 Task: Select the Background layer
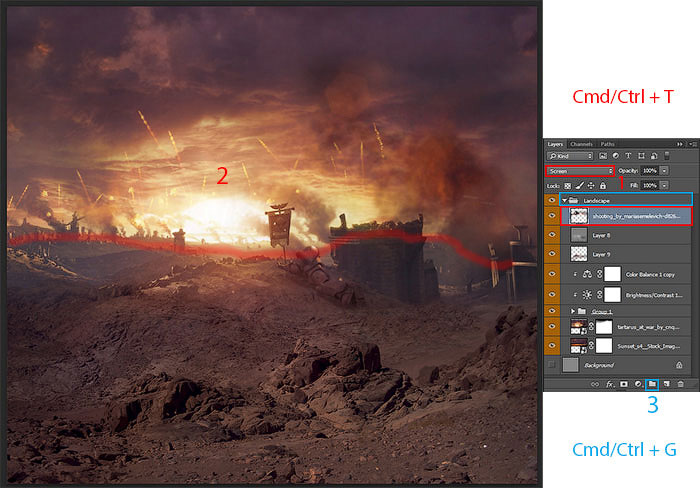[626, 365]
